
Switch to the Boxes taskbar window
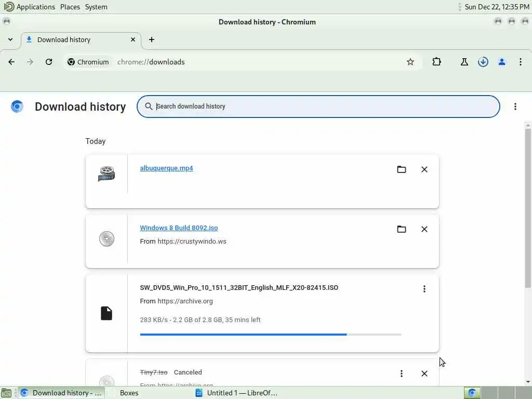click(129, 393)
